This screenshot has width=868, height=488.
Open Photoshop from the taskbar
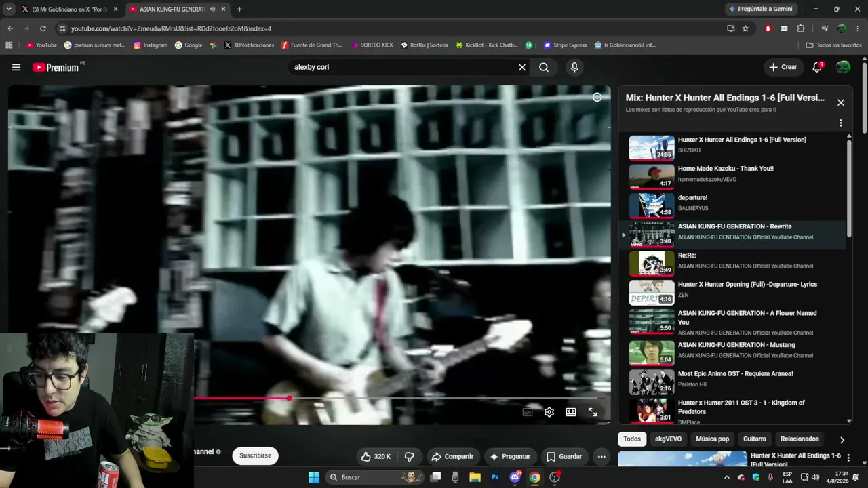(495, 477)
